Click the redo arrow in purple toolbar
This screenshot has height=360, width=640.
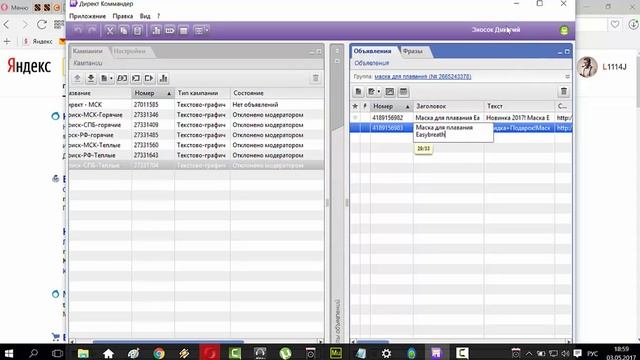click(92, 30)
